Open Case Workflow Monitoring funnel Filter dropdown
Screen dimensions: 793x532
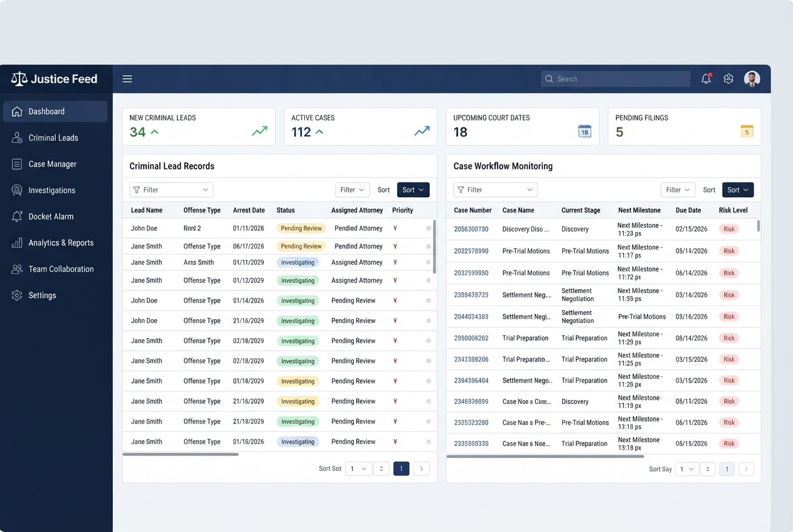pos(496,190)
